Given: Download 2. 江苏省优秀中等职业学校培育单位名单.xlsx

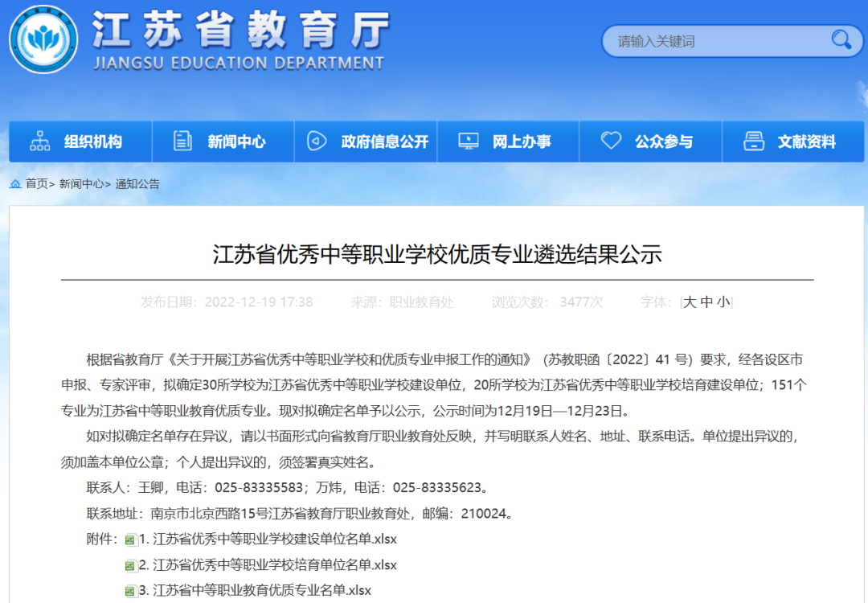Looking at the screenshot, I should (268, 564).
